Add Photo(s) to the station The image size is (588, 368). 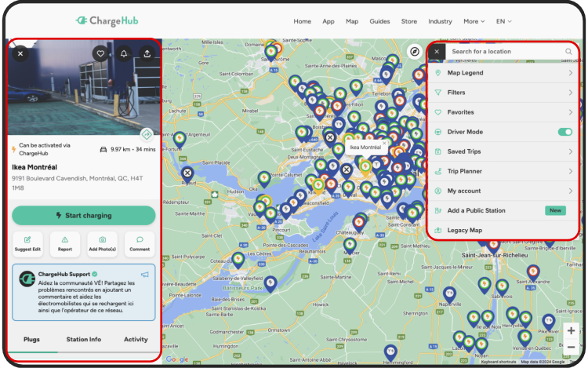click(103, 244)
